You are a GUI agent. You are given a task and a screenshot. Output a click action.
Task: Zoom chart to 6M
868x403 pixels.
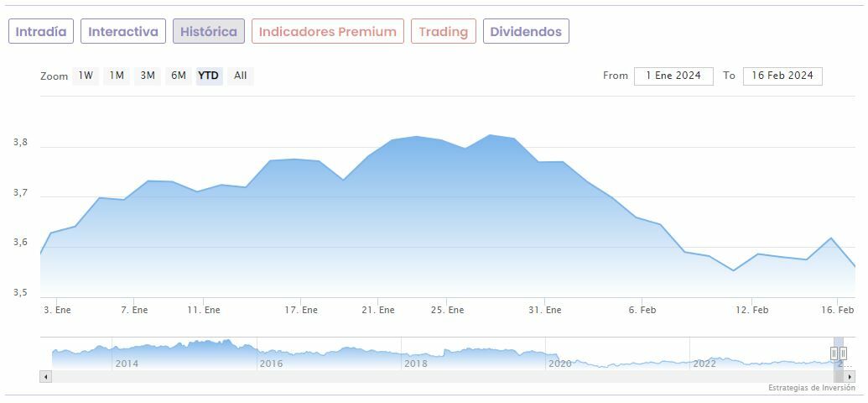[x=179, y=76]
